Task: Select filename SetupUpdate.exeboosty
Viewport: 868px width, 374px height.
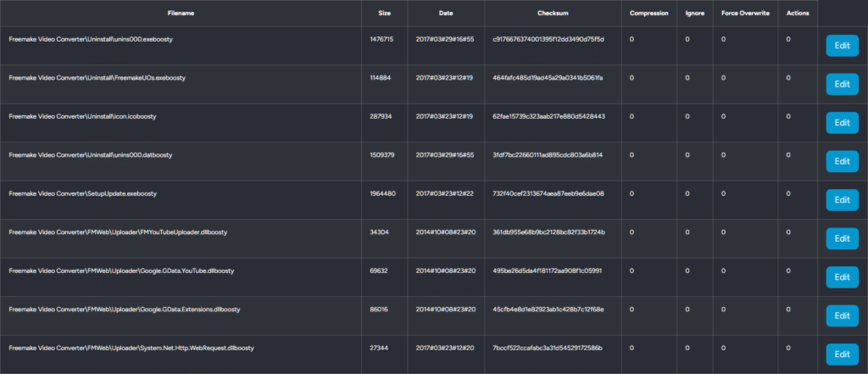Action: tap(82, 194)
